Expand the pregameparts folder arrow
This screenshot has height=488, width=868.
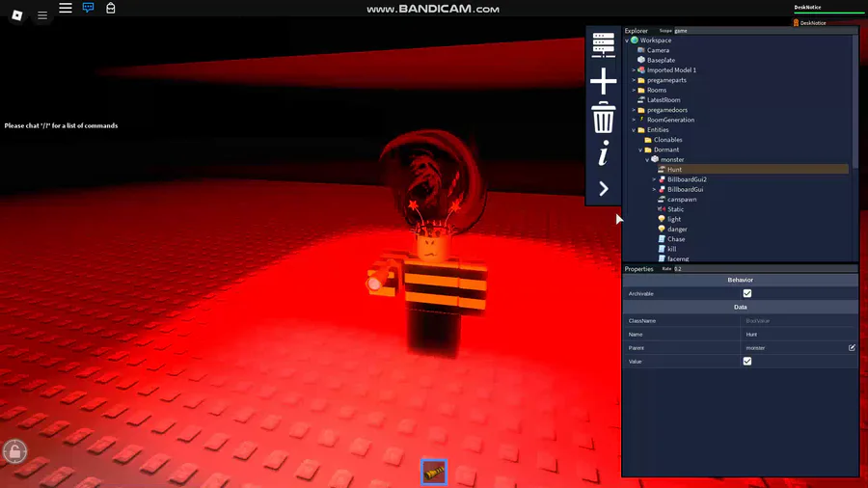tap(634, 80)
